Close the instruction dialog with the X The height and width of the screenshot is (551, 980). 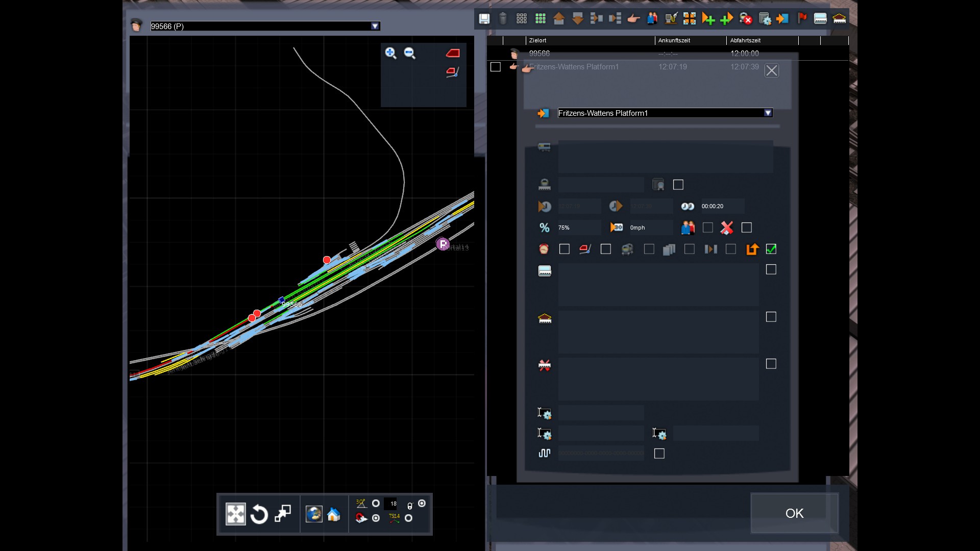coord(772,70)
